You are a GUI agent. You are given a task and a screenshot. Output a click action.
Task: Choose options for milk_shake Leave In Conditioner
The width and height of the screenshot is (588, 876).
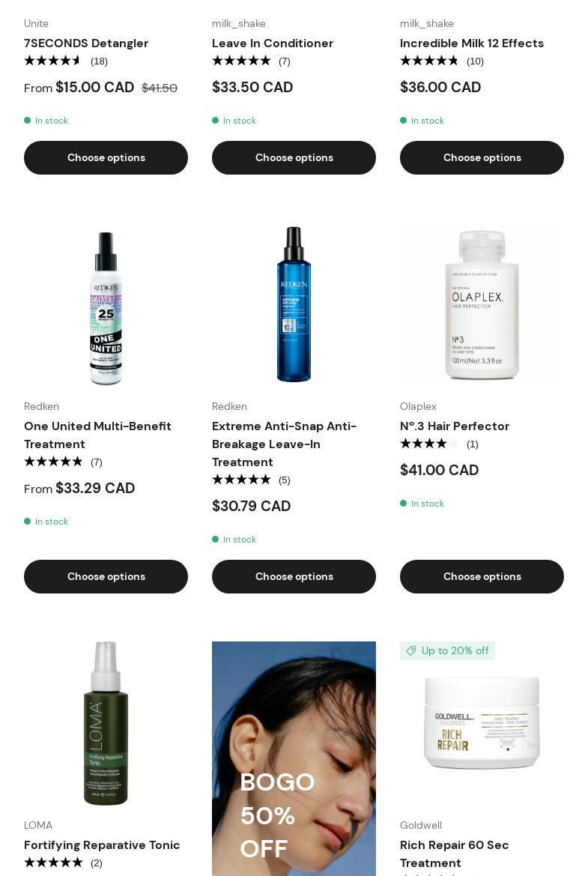[x=294, y=157]
